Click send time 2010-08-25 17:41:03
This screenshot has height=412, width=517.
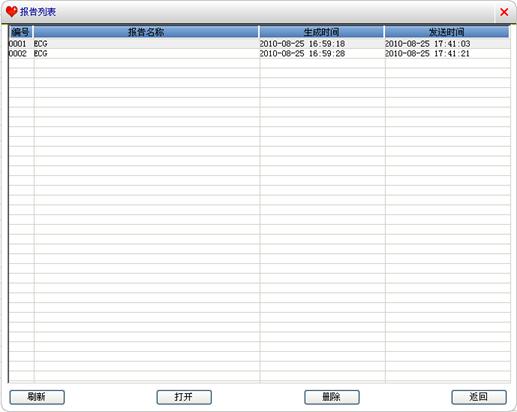428,44
